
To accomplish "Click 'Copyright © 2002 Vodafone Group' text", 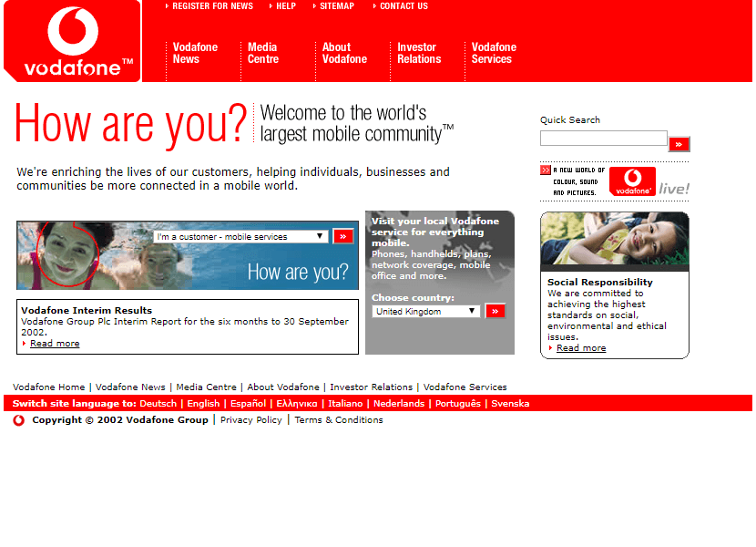I will coord(120,420).
